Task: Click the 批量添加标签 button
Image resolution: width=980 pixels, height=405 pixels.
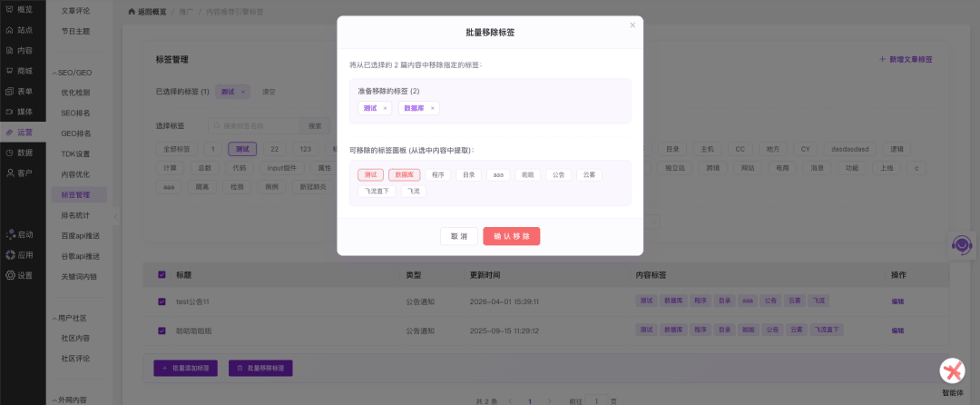Action: (x=186, y=369)
